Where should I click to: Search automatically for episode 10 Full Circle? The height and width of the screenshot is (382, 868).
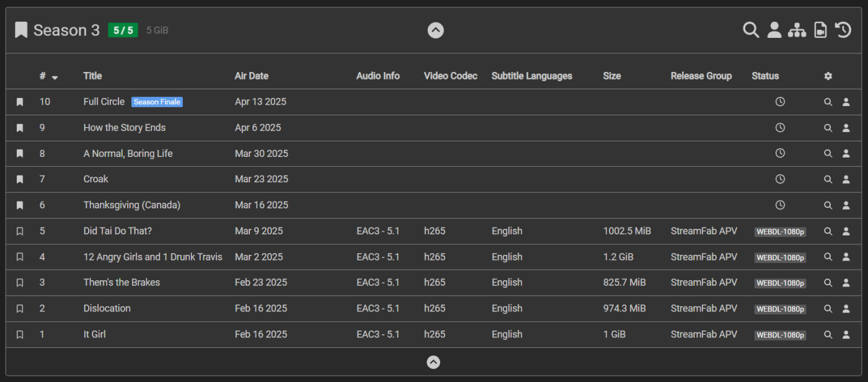pos(828,102)
